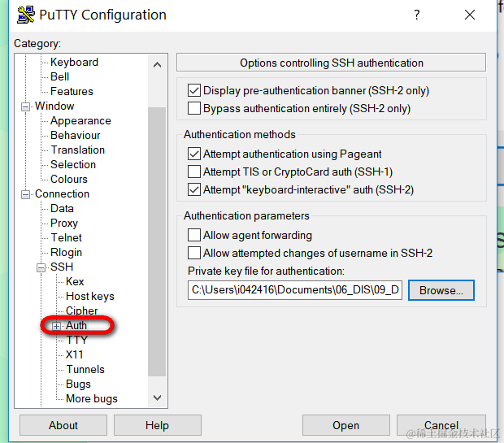Collapse the Window tree node
The image size is (504, 443).
click(x=25, y=106)
